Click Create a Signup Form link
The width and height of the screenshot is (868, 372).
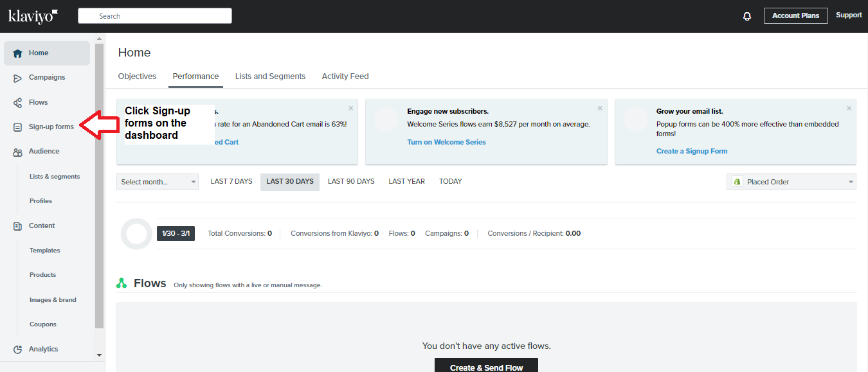692,152
